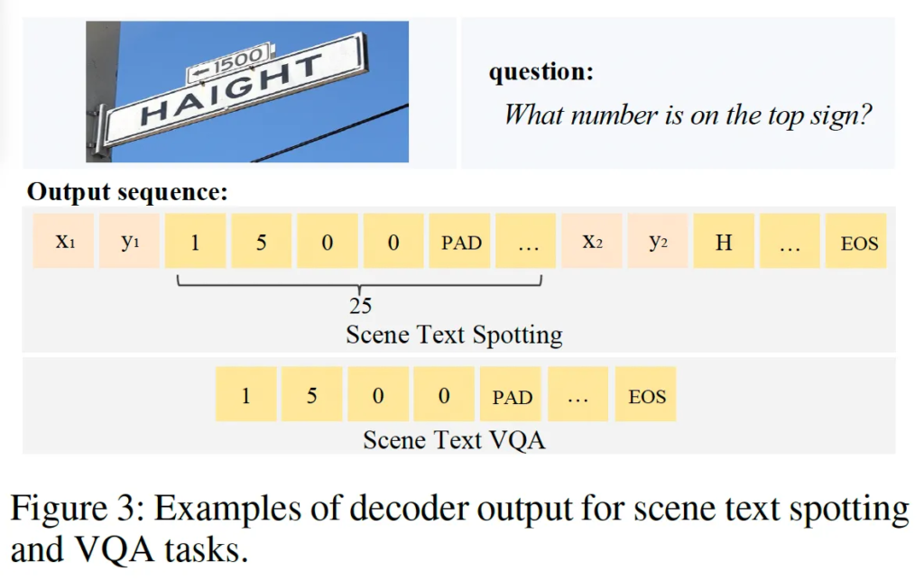Click the 'Output sequence:' heading

[127, 191]
